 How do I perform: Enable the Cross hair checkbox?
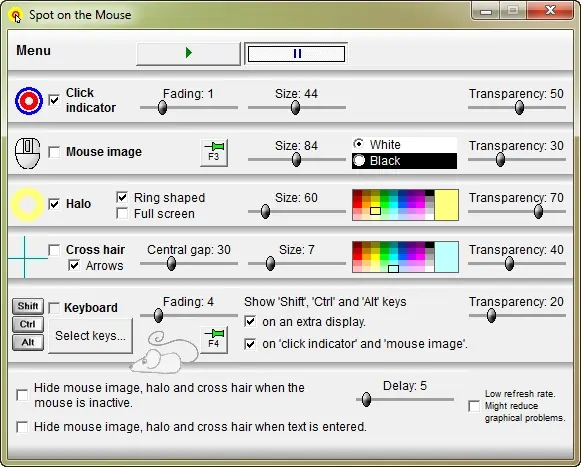pos(54,250)
